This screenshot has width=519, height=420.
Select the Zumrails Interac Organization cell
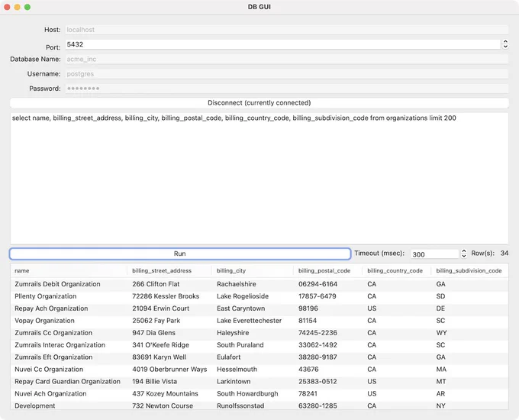coord(60,345)
